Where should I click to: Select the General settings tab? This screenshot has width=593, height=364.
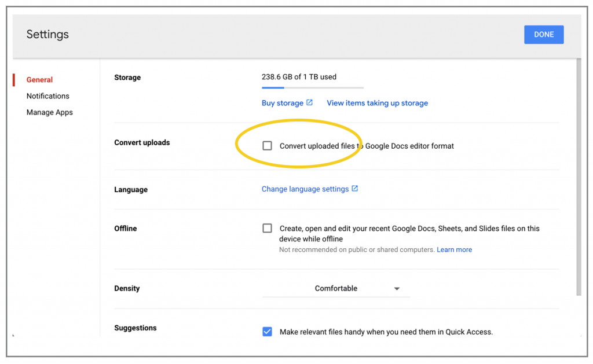click(x=39, y=80)
